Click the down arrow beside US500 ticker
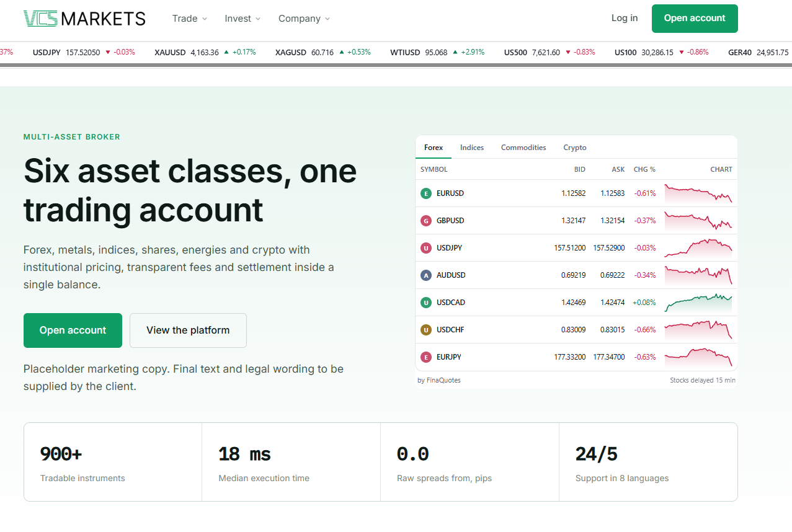Viewport: 792px width, 532px height. coord(567,53)
